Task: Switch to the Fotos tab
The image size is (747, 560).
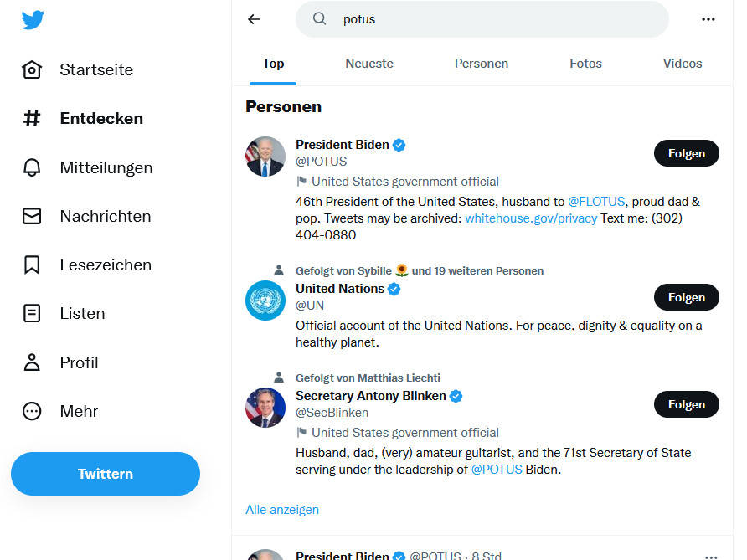Action: click(x=585, y=64)
